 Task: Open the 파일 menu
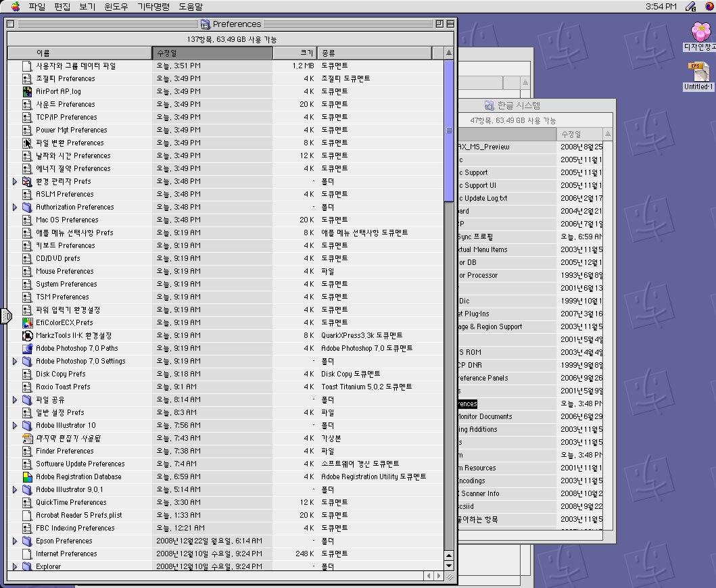coord(37,7)
